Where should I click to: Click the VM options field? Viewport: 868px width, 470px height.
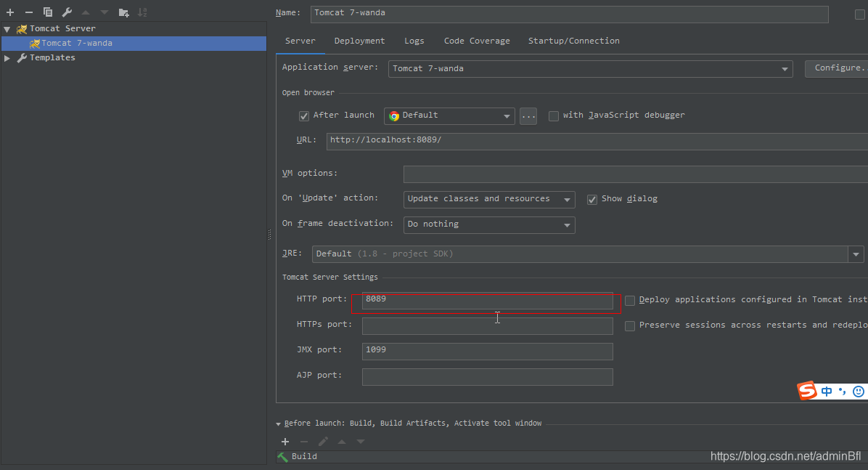[636, 174]
